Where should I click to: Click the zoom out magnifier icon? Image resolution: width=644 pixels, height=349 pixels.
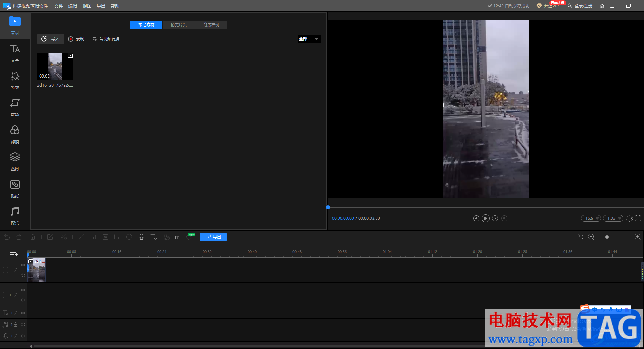[591, 237]
